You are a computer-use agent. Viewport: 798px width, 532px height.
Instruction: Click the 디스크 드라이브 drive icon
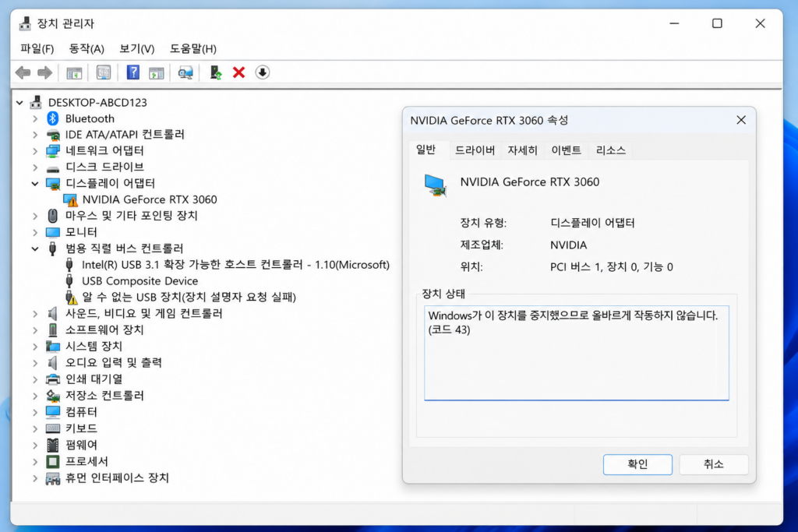pyautogui.click(x=53, y=167)
